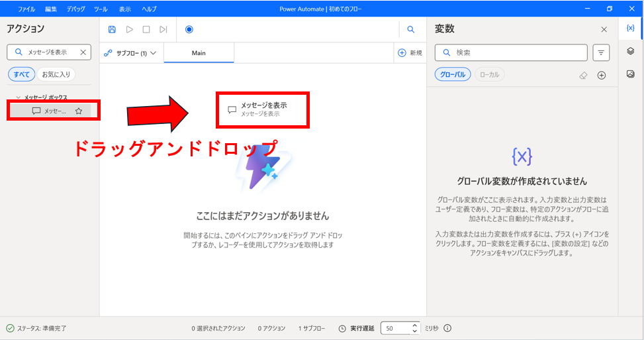The image size is (644, 340).
Task: Expand the サブフロー dropdown
Action: 130,53
